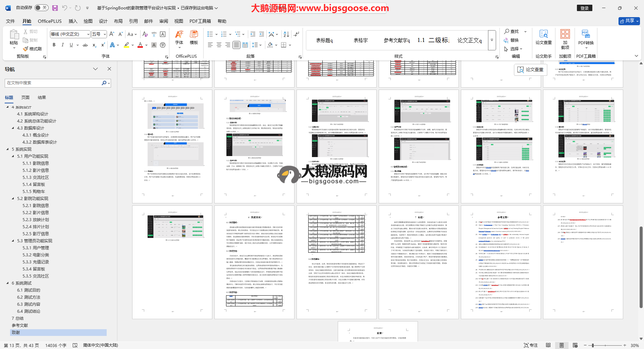Collapse the 5.2 影院功能实现 heading

(x=13, y=199)
